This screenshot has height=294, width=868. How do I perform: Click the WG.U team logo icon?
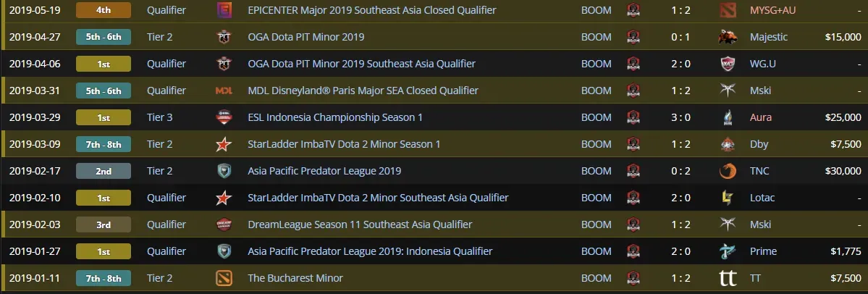click(x=728, y=64)
